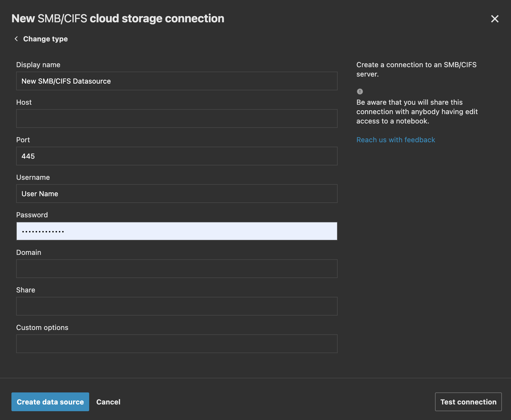Select the Port value 445
This screenshot has height=420, width=511.
[176, 156]
